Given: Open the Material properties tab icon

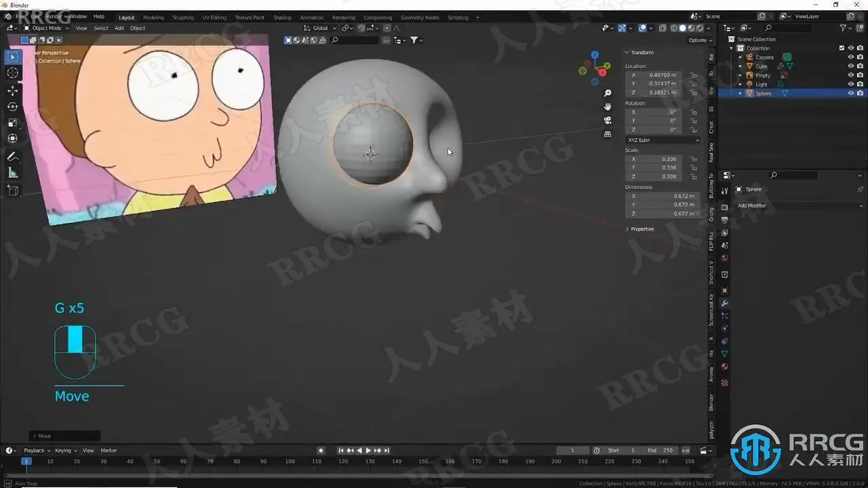Looking at the screenshot, I should pyautogui.click(x=725, y=367).
